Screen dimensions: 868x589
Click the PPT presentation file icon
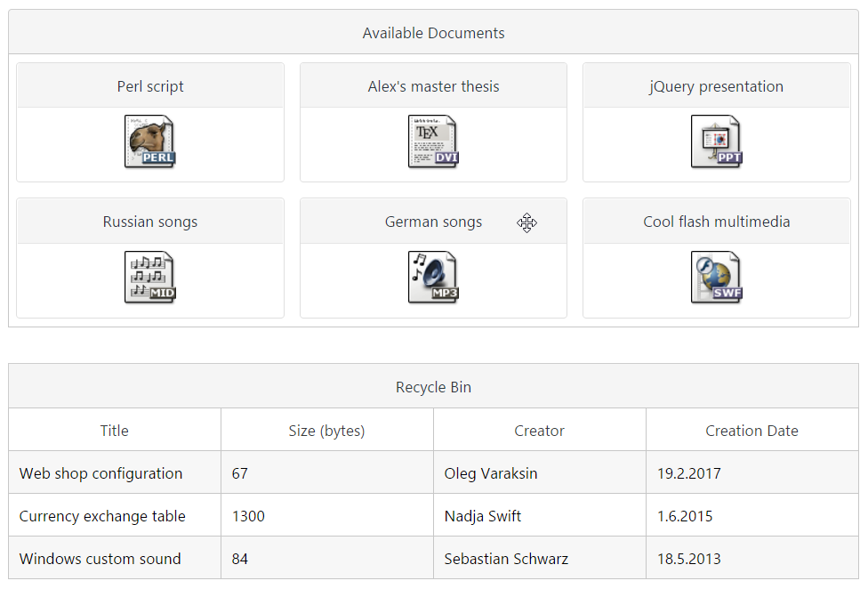point(716,141)
